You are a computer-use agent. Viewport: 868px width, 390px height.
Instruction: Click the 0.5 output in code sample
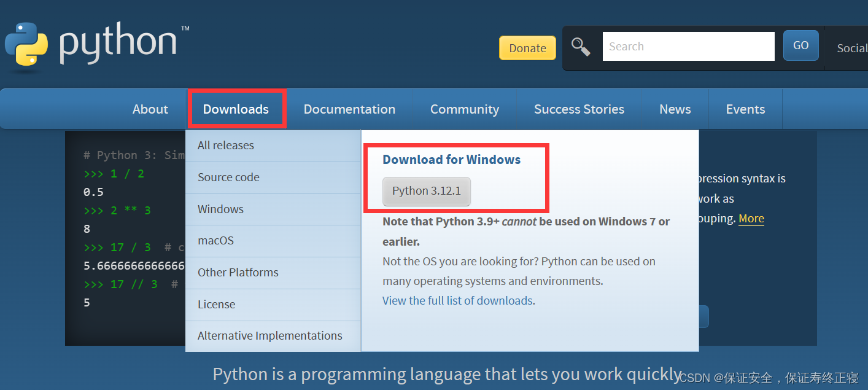(x=93, y=192)
